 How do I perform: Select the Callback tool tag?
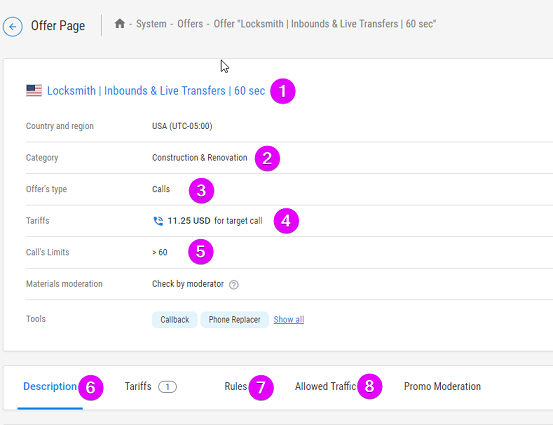[175, 320]
